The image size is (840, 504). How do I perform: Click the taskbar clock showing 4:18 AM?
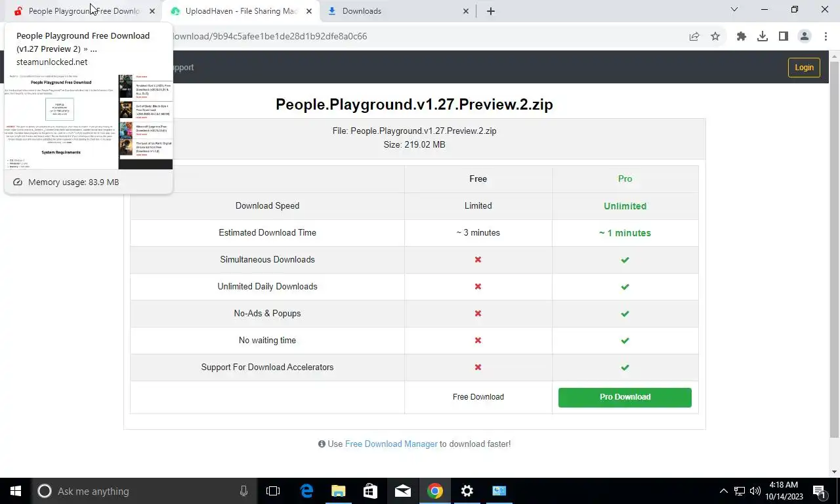(783, 491)
